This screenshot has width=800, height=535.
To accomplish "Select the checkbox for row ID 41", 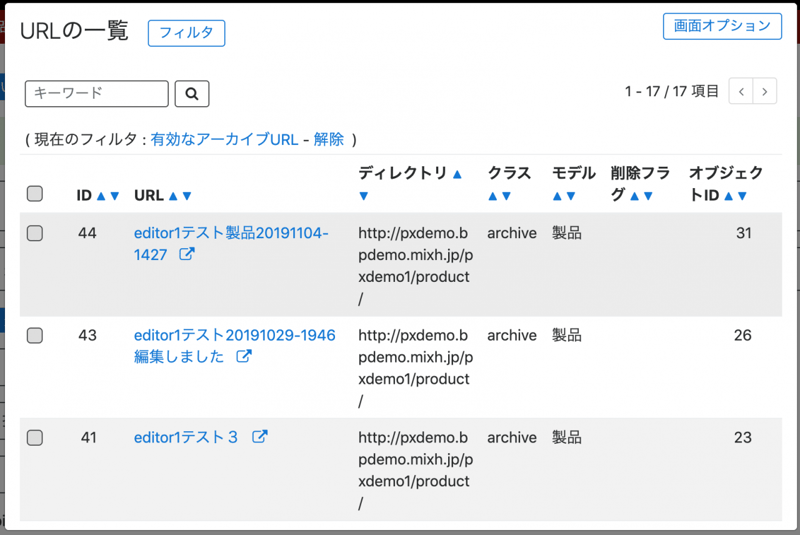I will 35,437.
